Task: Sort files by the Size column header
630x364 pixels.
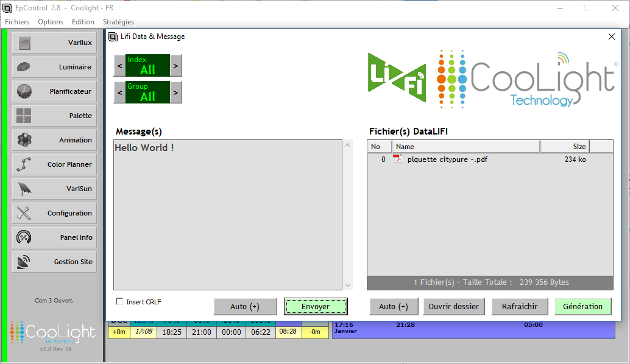Action: click(565, 147)
